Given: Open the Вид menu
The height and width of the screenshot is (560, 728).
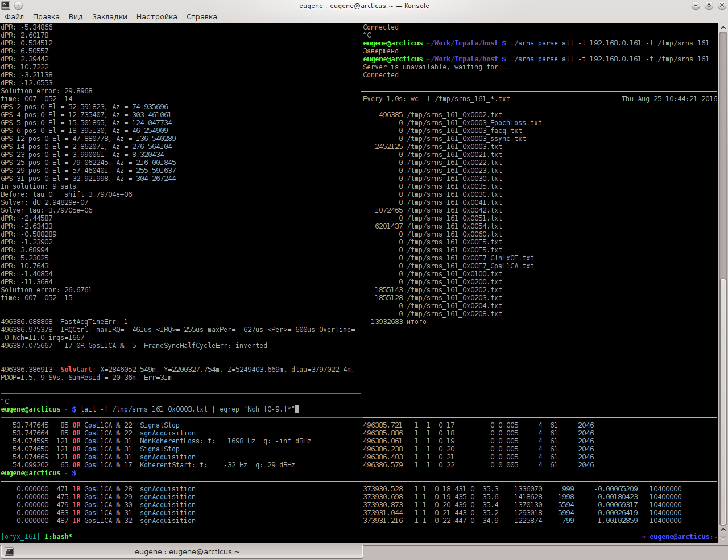Looking at the screenshot, I should (x=76, y=17).
